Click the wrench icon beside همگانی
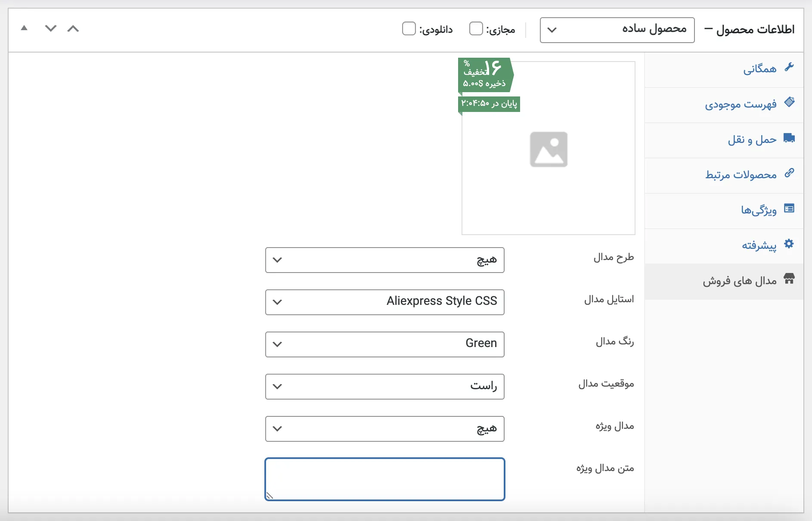The image size is (812, 521). click(x=789, y=67)
